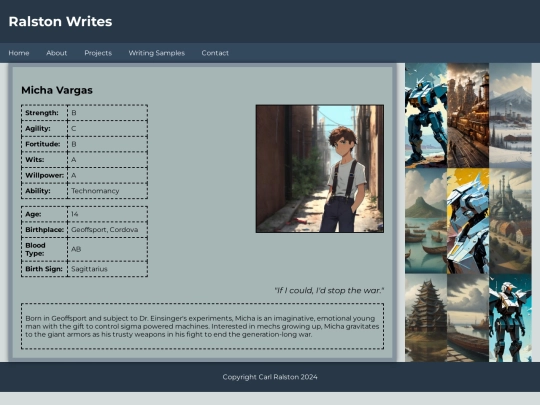Screen dimensions: 540x405
Task: Click the Willpower label
Action: point(44,175)
